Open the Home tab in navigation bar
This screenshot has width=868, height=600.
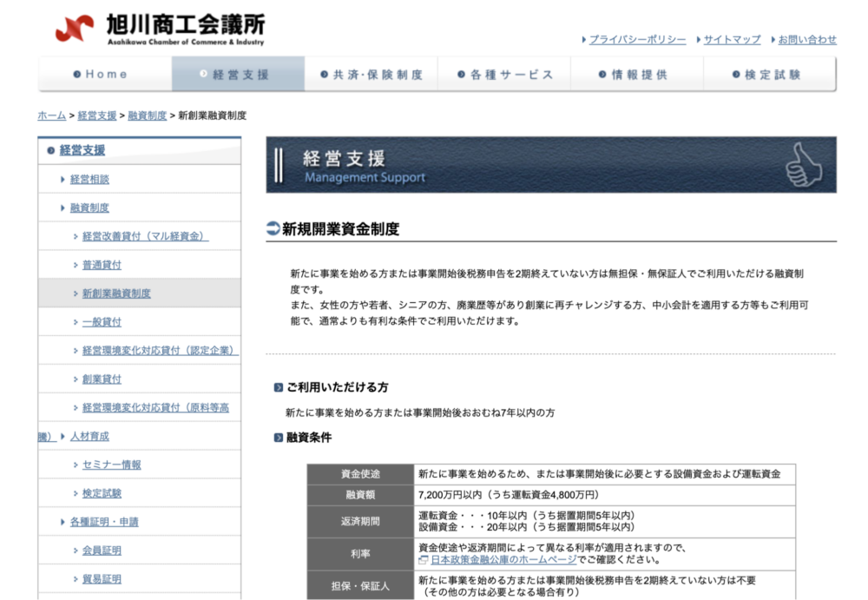pos(104,75)
